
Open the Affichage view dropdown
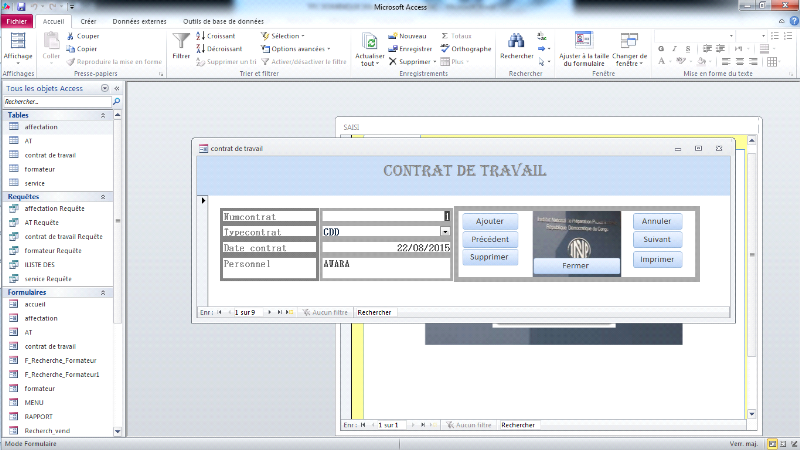[x=18, y=57]
